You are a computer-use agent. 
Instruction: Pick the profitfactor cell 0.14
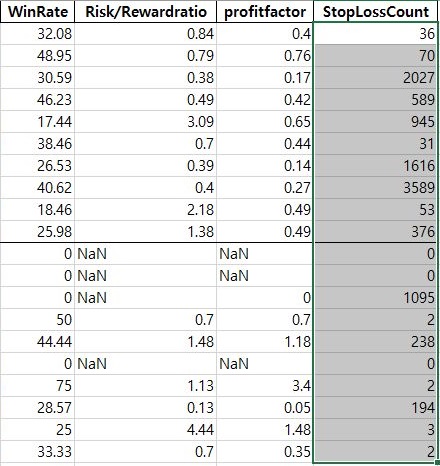coord(265,166)
